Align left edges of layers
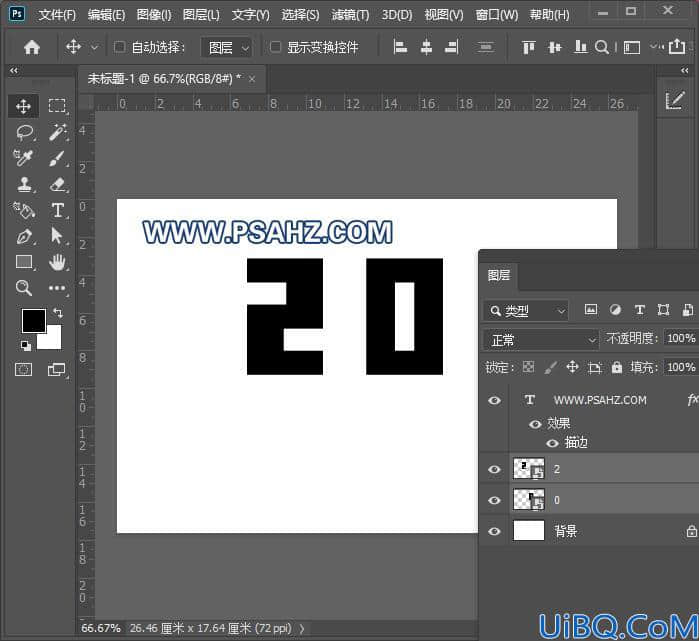Image resolution: width=699 pixels, height=641 pixels. coord(400,47)
